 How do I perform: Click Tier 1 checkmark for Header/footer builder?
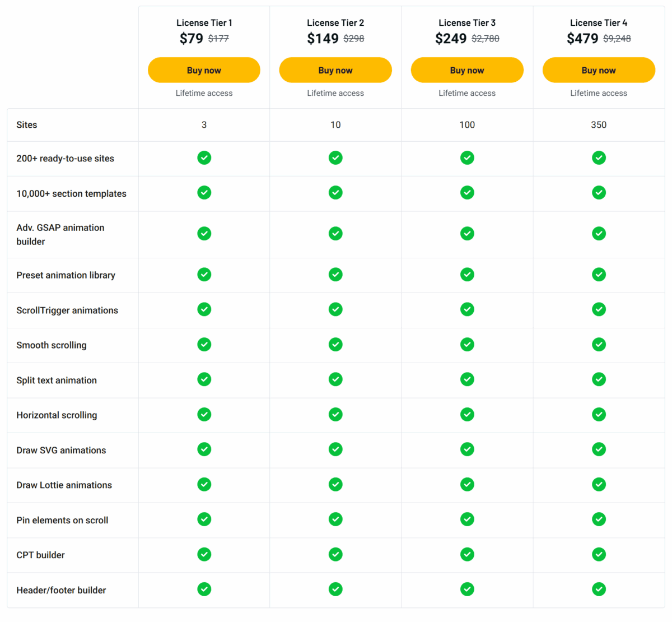click(204, 589)
